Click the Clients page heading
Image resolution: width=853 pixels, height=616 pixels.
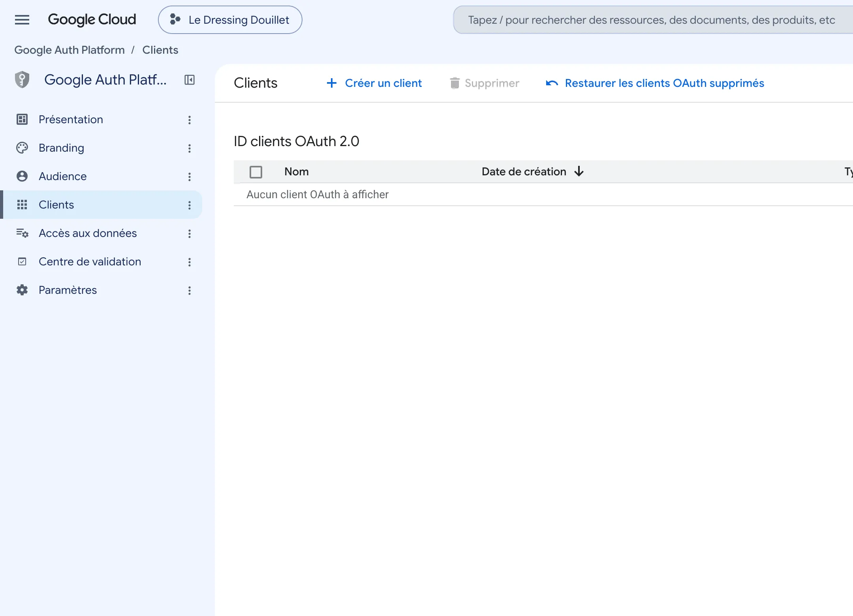coord(256,83)
